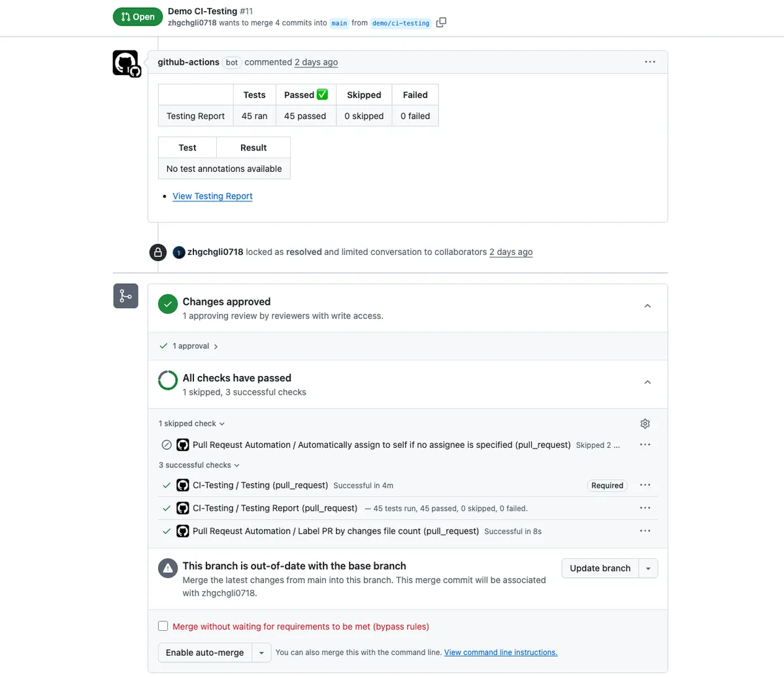This screenshot has width=784, height=678.
Task: Expand the '1 approval' row
Action: [x=193, y=347]
